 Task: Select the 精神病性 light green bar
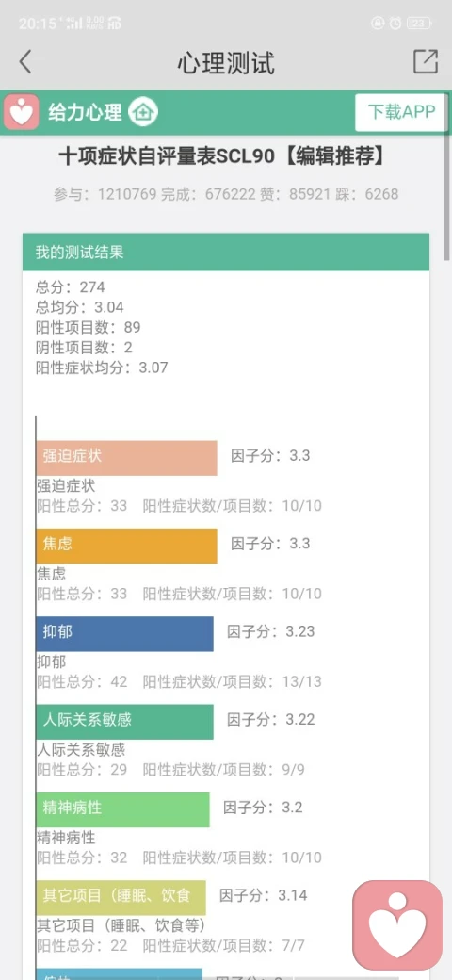pos(123,809)
